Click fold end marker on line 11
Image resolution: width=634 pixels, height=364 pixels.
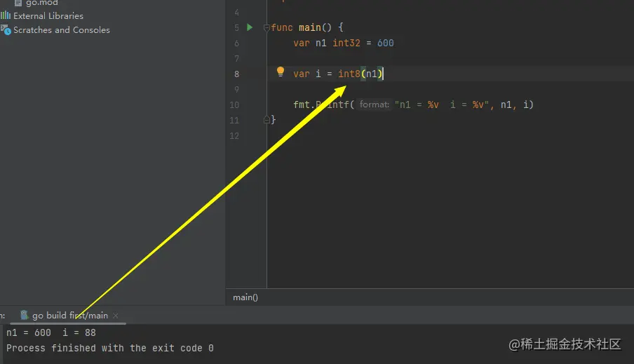click(267, 120)
